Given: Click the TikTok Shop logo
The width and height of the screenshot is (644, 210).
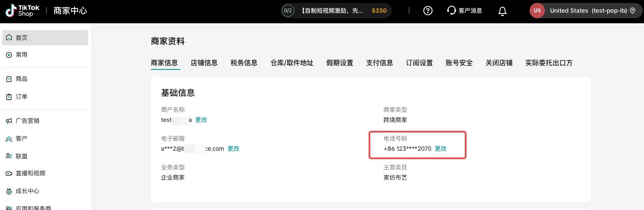Looking at the screenshot, I should 22,11.
